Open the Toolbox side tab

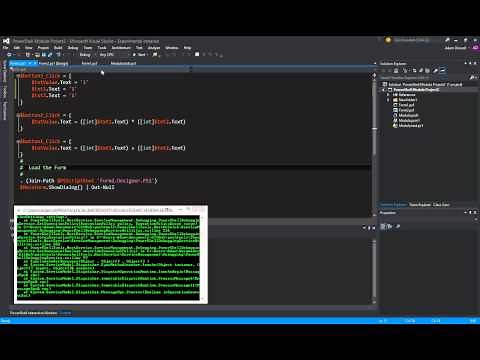(x=4, y=91)
